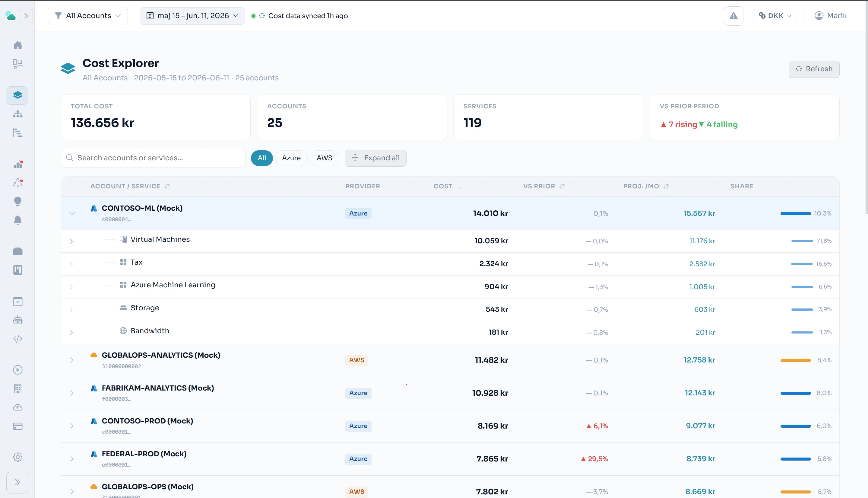This screenshot has height=498, width=868.
Task: Click the GLOBALOPS-ANALYTICS orange share bar 8,4%
Action: click(796, 360)
